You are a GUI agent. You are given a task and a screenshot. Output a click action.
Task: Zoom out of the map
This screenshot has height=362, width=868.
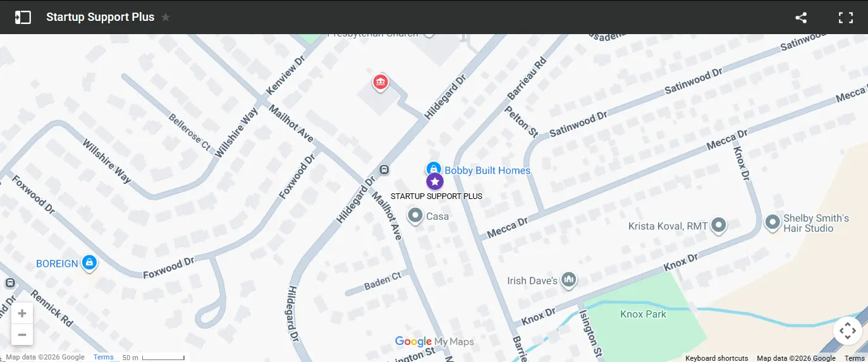tap(22, 334)
